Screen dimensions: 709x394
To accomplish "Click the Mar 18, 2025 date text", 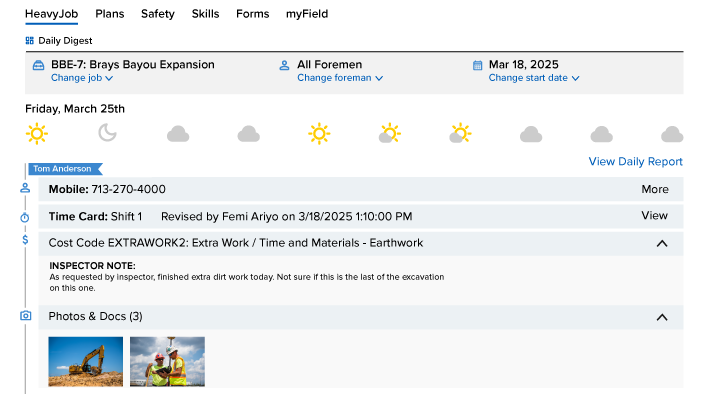I will (524, 64).
